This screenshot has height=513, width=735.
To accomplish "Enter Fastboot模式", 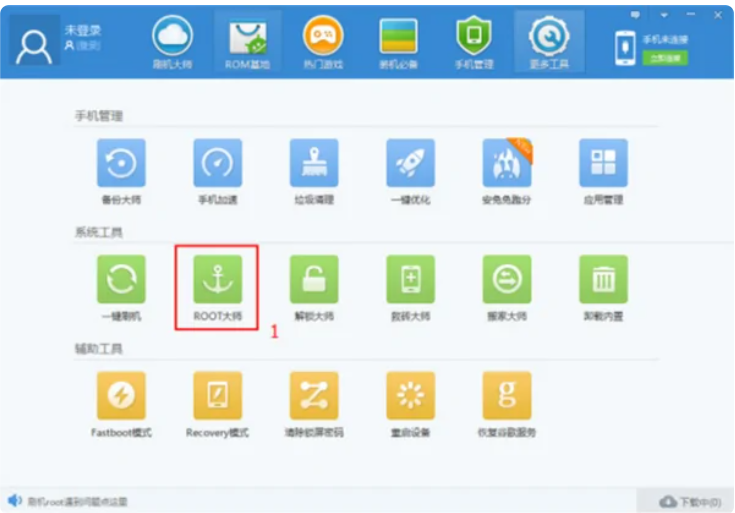I will (121, 396).
